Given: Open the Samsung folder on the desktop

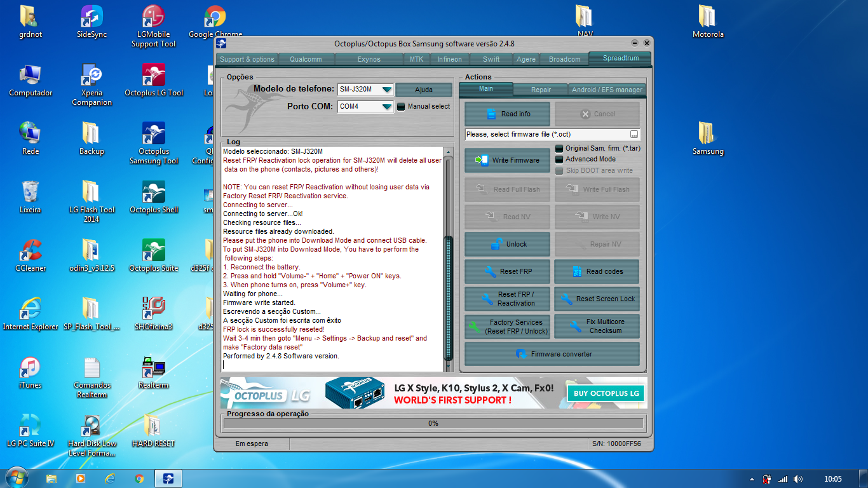Looking at the screenshot, I should click(708, 139).
